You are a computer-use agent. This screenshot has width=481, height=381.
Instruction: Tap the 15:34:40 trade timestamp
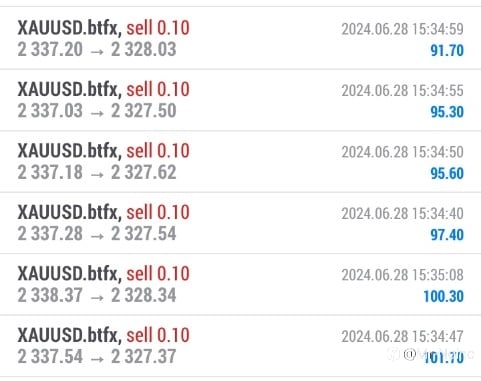click(x=402, y=213)
